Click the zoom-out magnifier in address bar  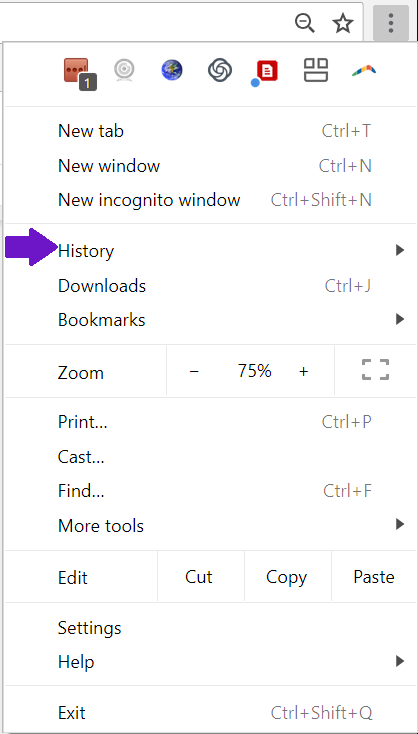coord(305,23)
